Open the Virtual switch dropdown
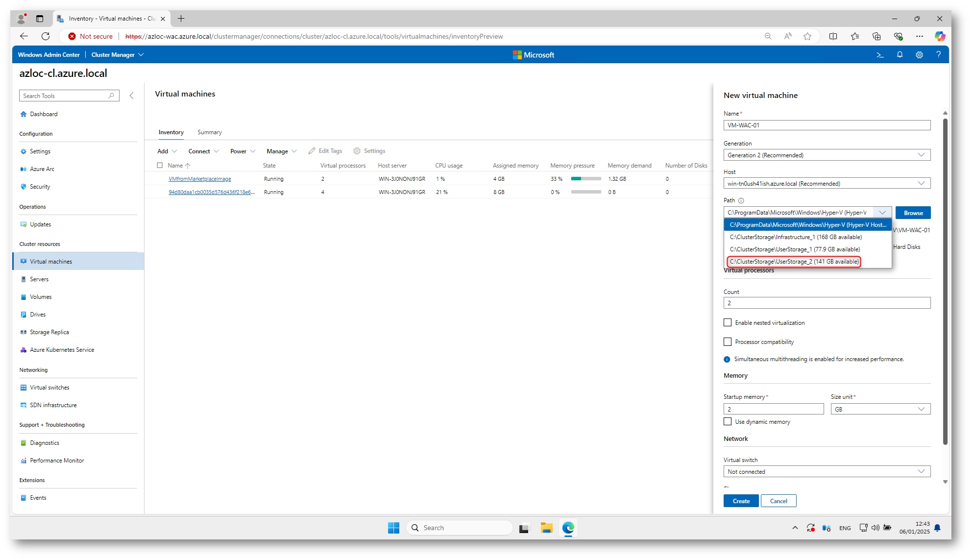Screen dimensions: 972x560 point(827,471)
